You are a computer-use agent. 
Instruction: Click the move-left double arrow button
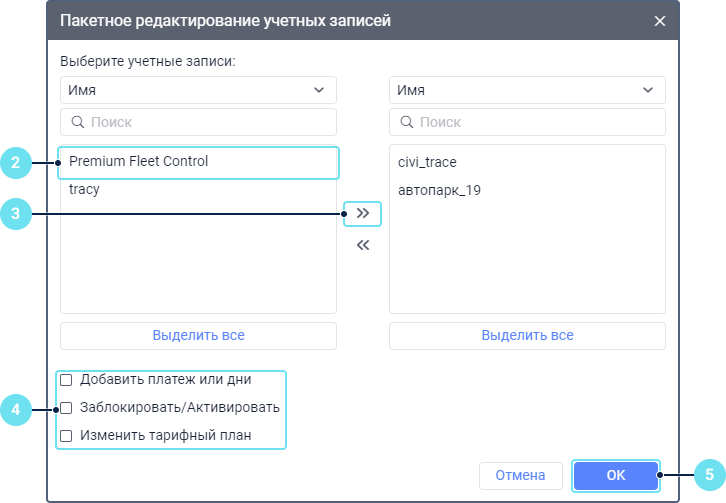(362, 246)
